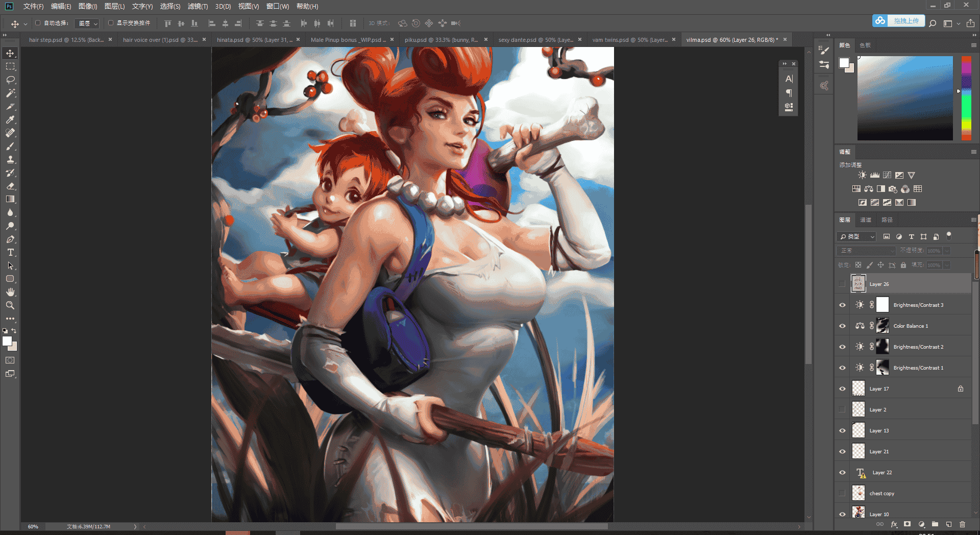Enable the 自动选择 checkbox
980x535 pixels.
click(38, 23)
